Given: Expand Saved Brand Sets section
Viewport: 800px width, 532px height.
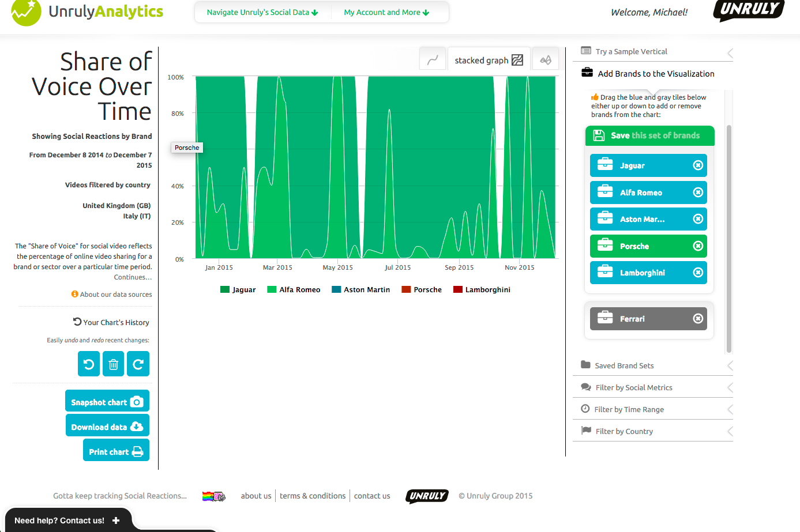Looking at the screenshot, I should point(653,365).
